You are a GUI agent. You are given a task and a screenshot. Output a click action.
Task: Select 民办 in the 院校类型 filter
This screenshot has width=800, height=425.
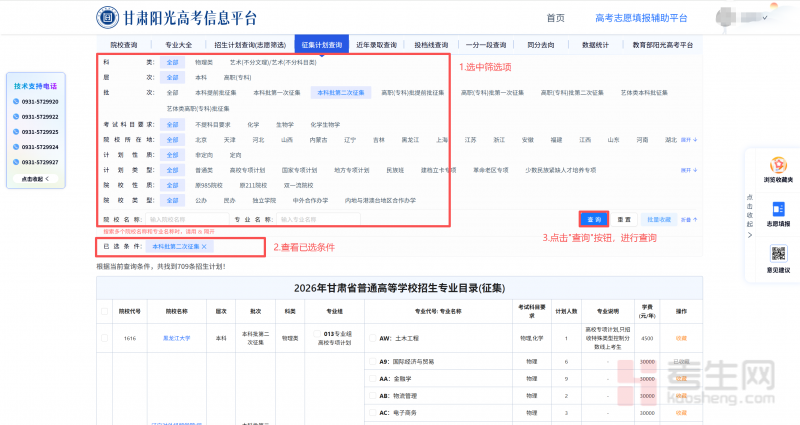coord(230,201)
